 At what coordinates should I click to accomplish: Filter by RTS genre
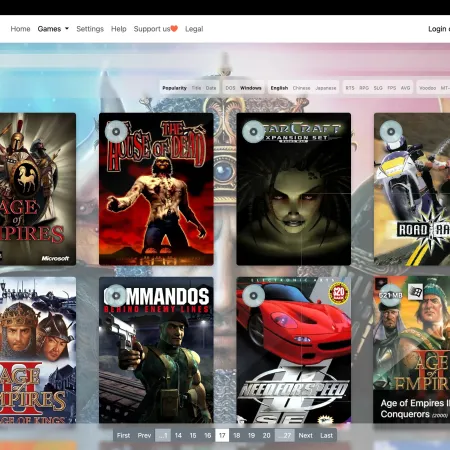coord(350,88)
